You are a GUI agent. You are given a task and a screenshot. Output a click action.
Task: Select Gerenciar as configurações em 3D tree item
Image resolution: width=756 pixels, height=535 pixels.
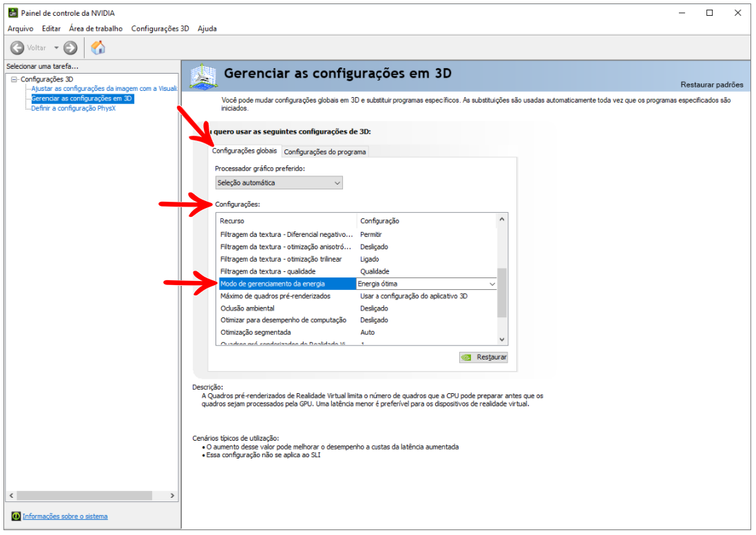(81, 98)
